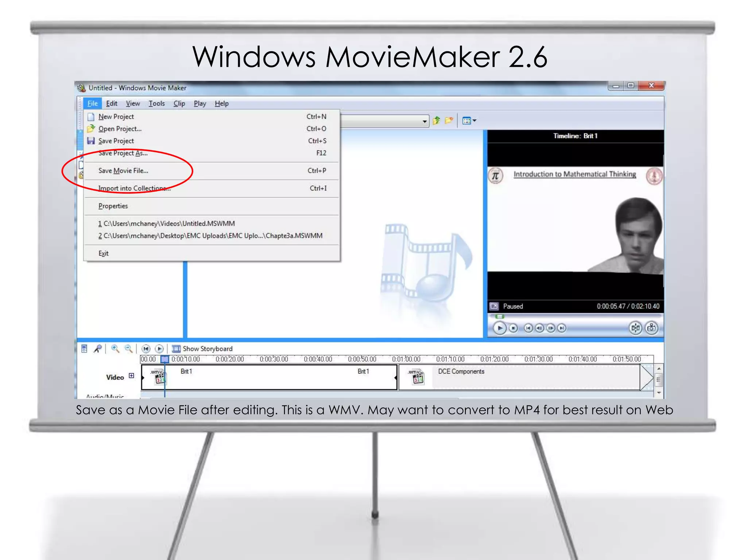The height and width of the screenshot is (560, 747).
Task: Click the preview monitor video frame
Action: click(x=575, y=220)
